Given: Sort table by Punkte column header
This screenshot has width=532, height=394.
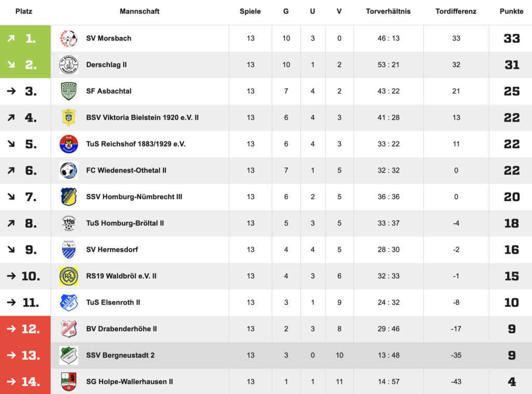Looking at the screenshot, I should coord(511,11).
